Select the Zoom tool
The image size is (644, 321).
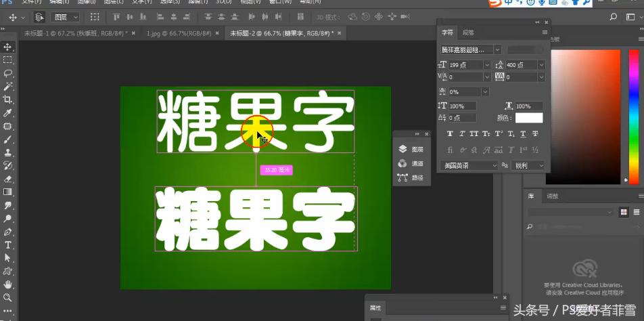(7, 297)
